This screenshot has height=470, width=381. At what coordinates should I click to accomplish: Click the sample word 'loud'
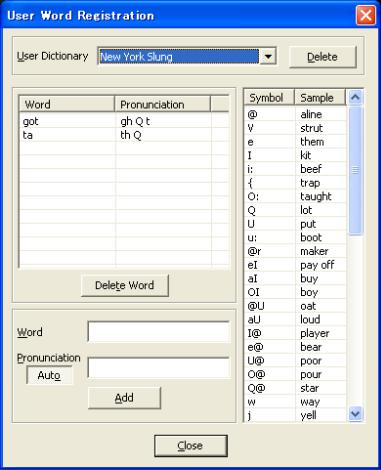[x=310, y=319]
